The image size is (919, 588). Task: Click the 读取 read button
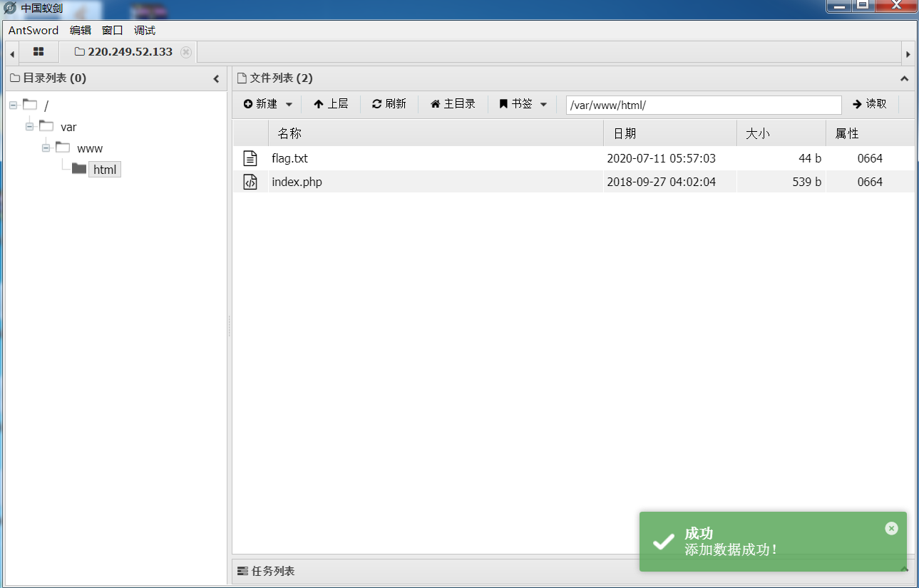coord(870,104)
